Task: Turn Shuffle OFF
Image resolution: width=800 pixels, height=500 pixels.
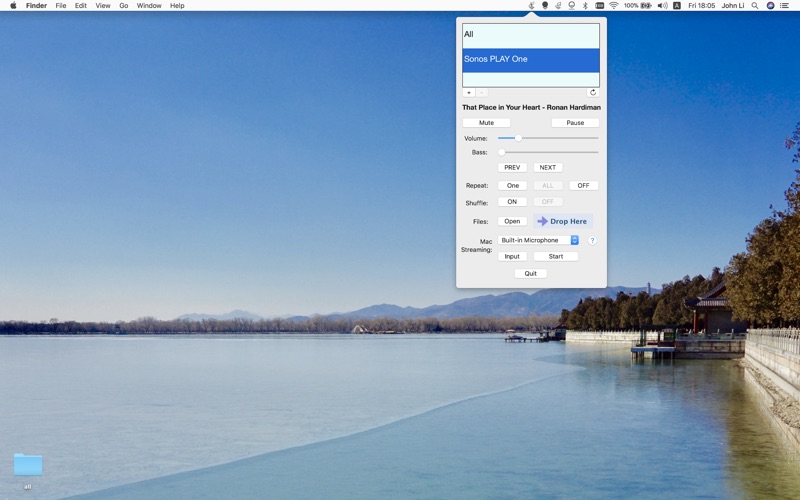Action: coord(547,202)
